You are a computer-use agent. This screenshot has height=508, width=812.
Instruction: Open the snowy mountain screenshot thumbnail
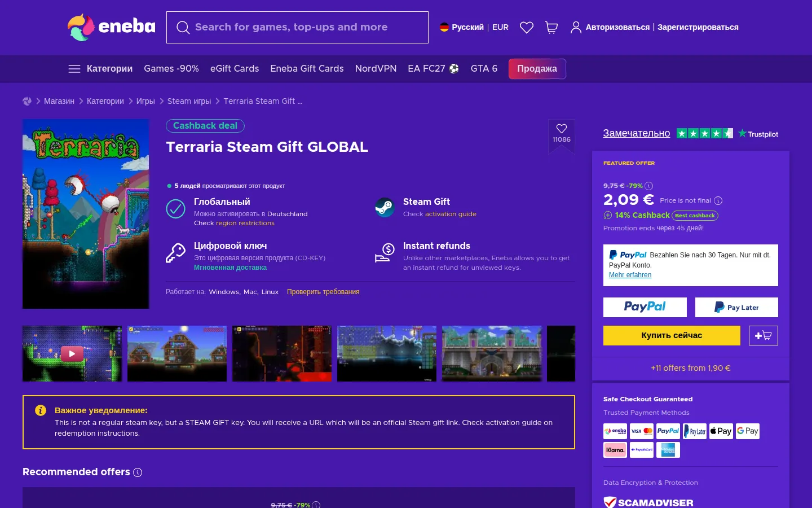click(x=387, y=353)
